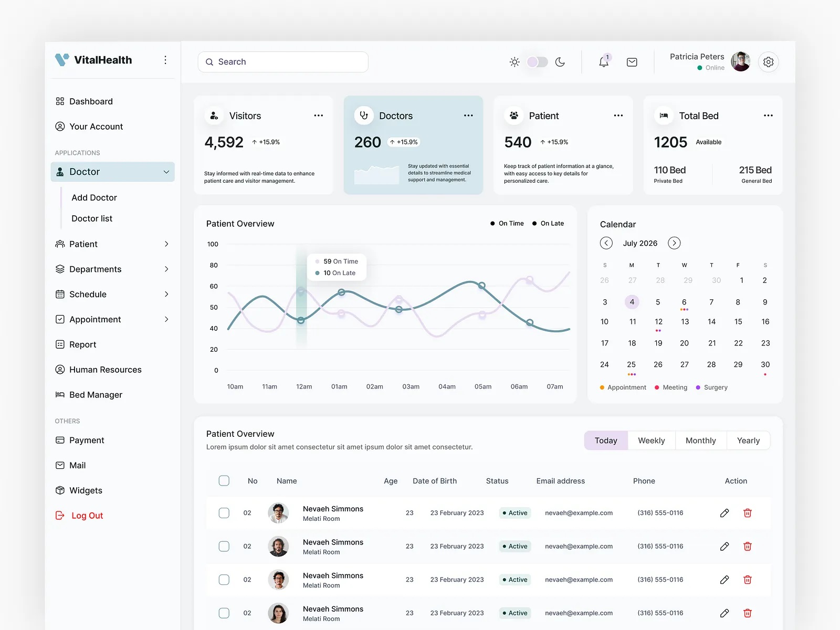Select Add Doctor submenu item
The height and width of the screenshot is (630, 840).
[94, 197]
